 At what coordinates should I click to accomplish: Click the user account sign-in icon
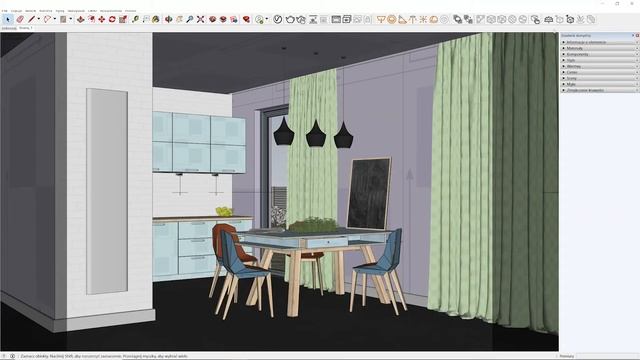259,19
